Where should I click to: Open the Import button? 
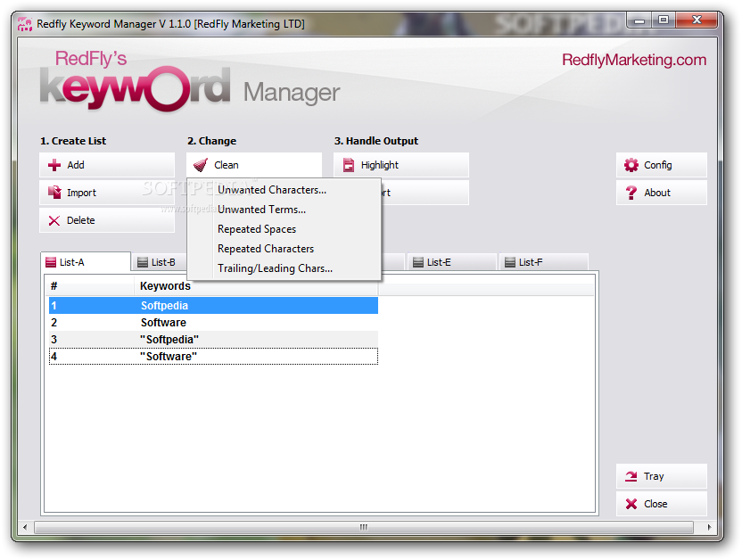(x=107, y=193)
